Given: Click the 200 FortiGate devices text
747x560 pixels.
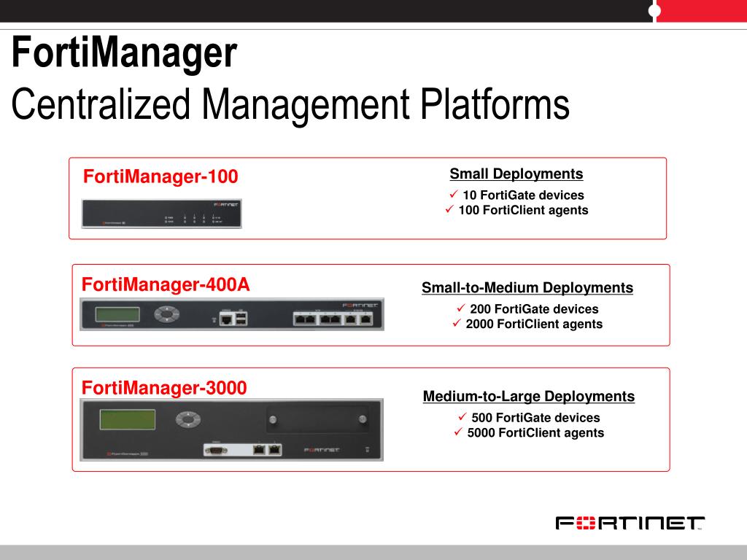Looking at the screenshot, I should (x=534, y=308).
